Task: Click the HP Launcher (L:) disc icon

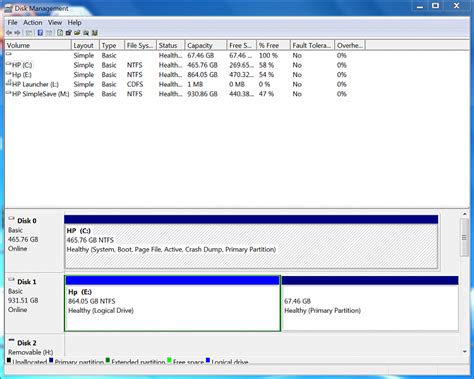Action: 9,83
